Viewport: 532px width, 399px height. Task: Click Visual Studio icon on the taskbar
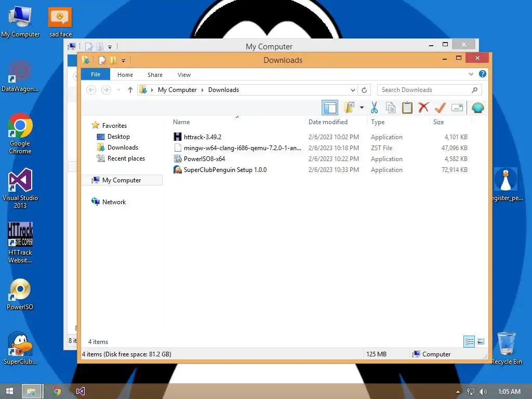pos(80,391)
